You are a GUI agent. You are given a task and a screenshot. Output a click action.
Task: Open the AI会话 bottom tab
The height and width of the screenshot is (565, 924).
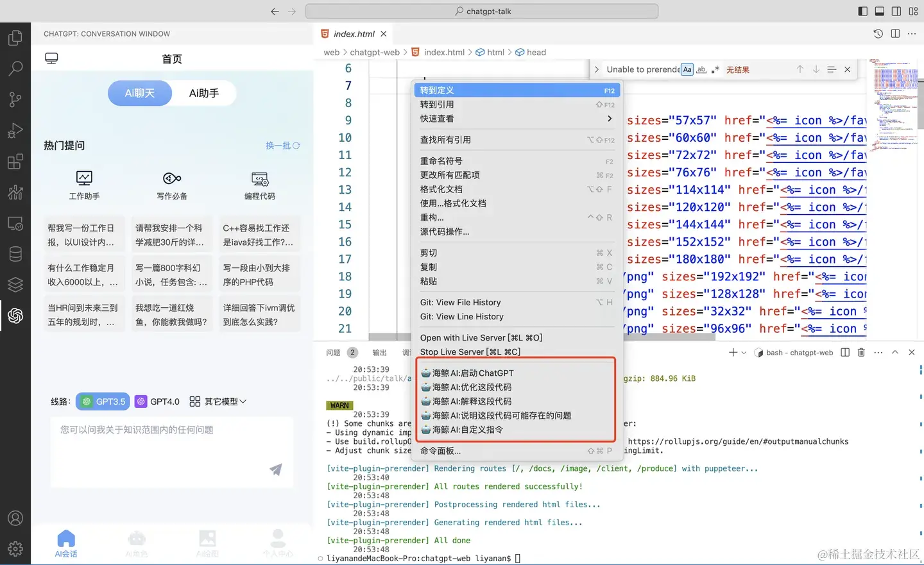(x=66, y=544)
